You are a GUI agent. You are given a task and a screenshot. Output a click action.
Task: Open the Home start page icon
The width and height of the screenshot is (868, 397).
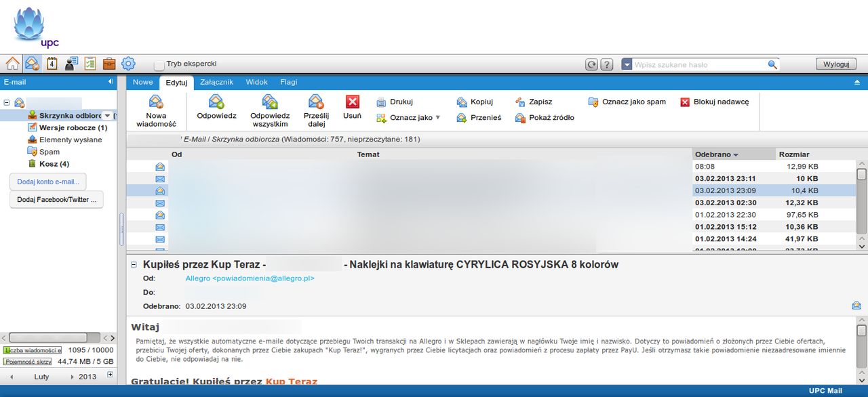(12, 64)
